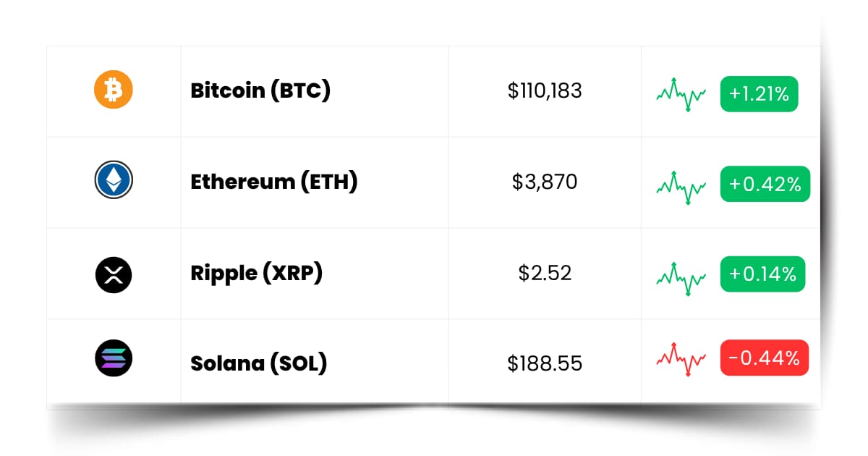Click the Solana striped logo icon
Screen dimensions: 868x456
(x=114, y=358)
